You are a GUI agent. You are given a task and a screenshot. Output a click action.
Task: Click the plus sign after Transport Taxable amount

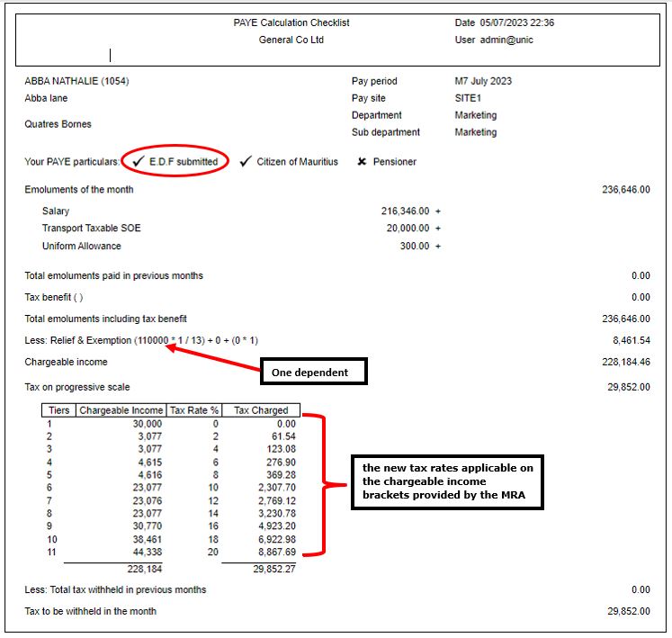tap(438, 229)
